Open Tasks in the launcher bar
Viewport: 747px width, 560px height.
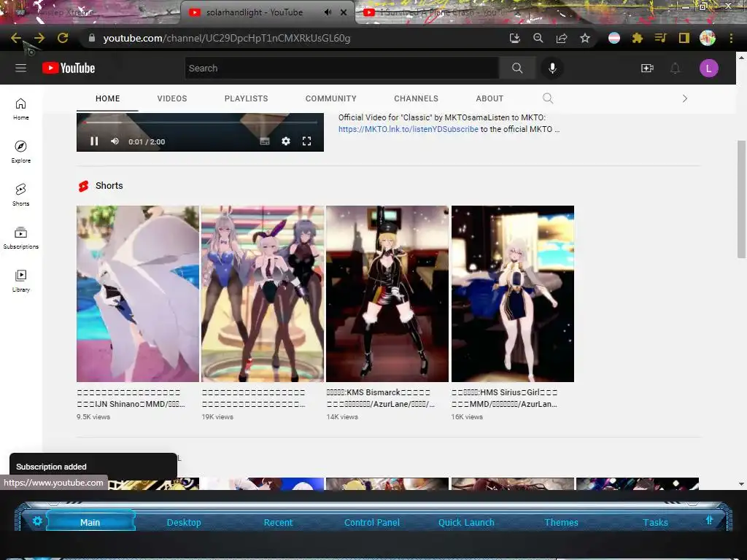[x=655, y=522]
